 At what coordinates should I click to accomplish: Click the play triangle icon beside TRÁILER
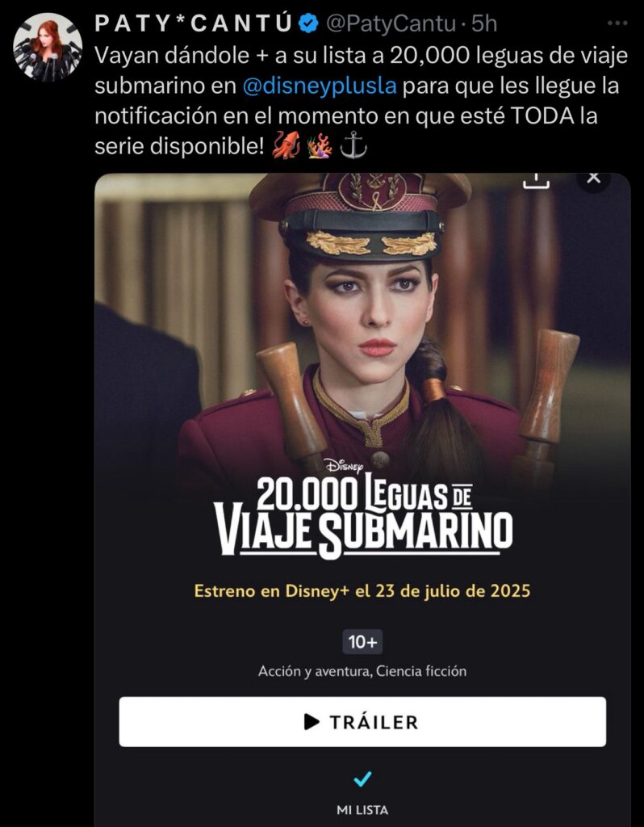312,721
